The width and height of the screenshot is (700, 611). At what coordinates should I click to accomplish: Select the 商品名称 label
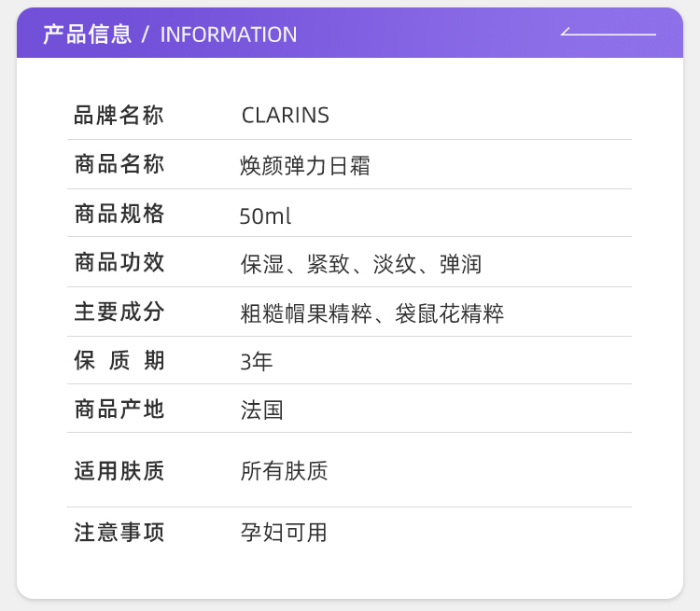pyautogui.click(x=119, y=165)
